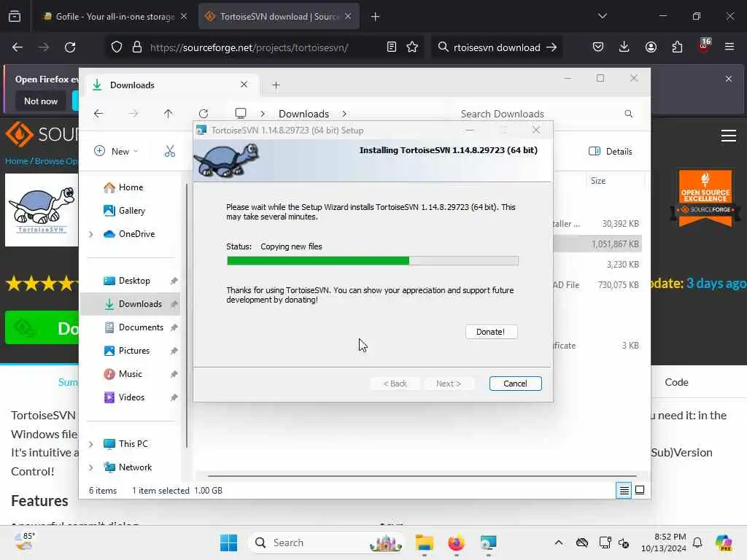Open weather widget showing 85°
Image resolution: width=747 pixels, height=560 pixels.
pyautogui.click(x=24, y=542)
